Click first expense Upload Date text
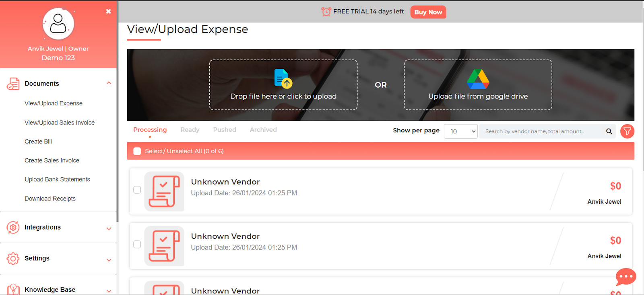This screenshot has width=644, height=295. (244, 193)
